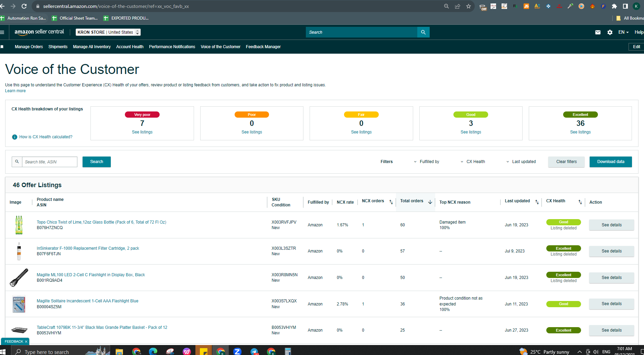Click the Topo Chico product thumbnail
The width and height of the screenshot is (644, 355).
point(19,225)
